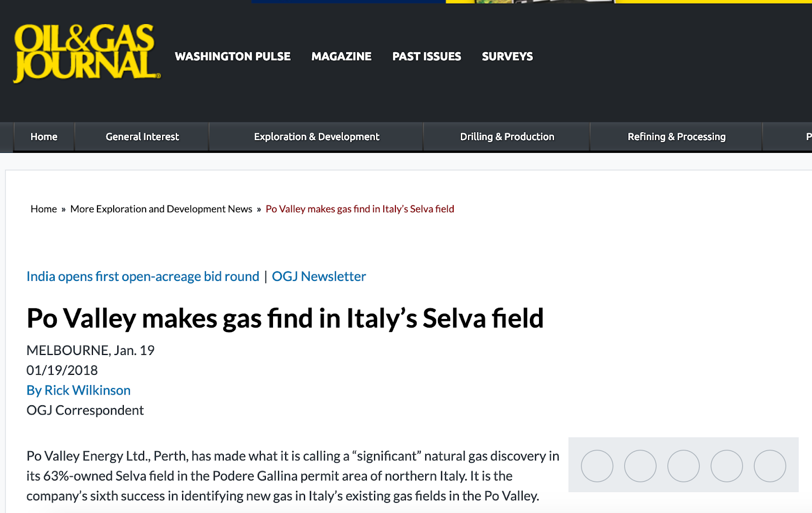This screenshot has width=812, height=513.
Task: Follow More Exploration and Development News breadcrumb
Action: [x=161, y=209]
